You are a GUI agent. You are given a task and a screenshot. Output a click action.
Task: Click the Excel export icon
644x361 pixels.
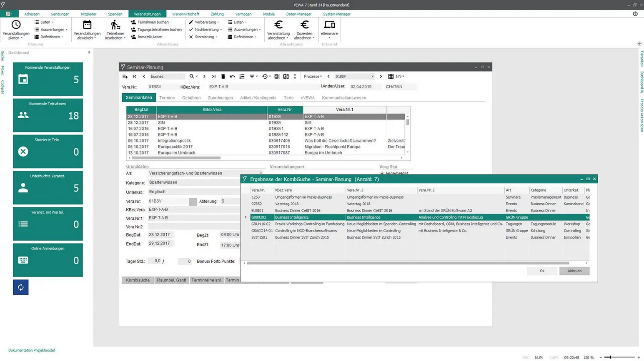286,77
